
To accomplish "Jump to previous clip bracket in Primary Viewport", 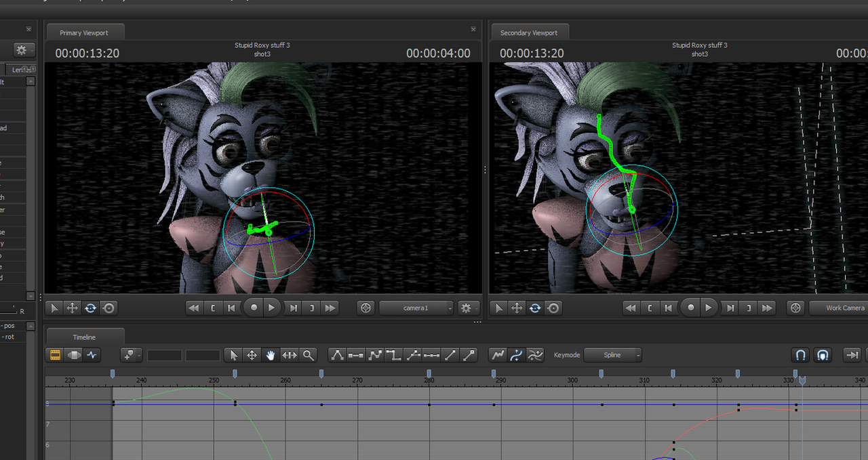I will pyautogui.click(x=213, y=308).
